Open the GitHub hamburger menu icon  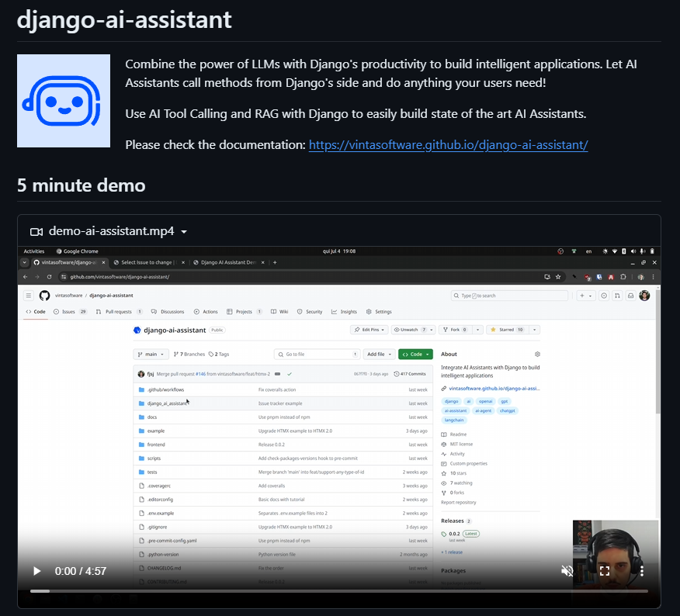pos(28,296)
